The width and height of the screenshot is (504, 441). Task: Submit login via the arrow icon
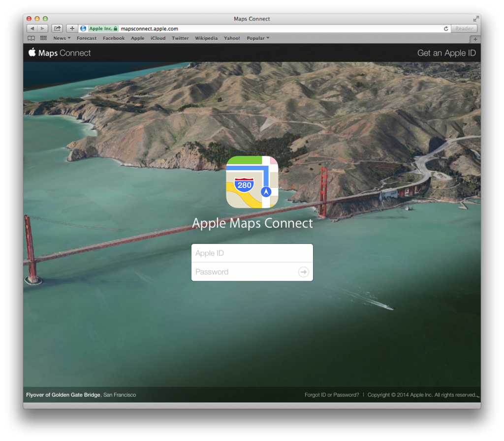[x=304, y=271]
